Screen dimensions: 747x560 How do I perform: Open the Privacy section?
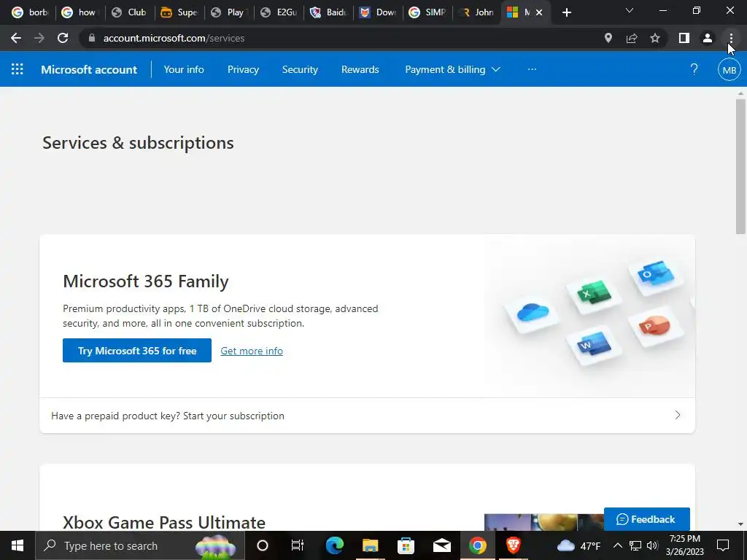point(243,69)
